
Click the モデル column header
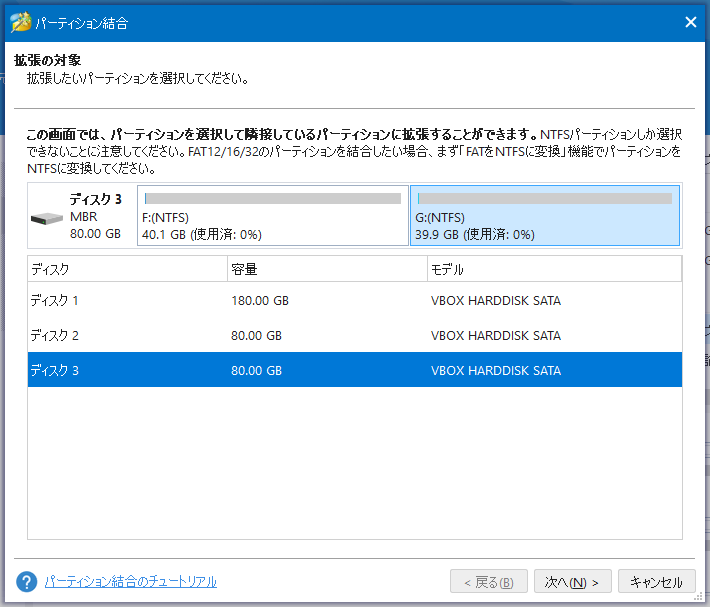[554, 269]
